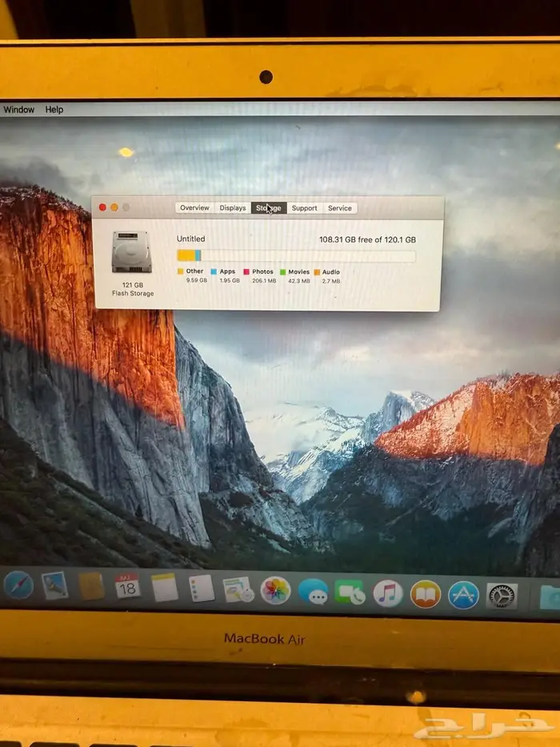This screenshot has width=560, height=747.
Task: Click the '206.1 MB' Photos value
Action: (264, 281)
